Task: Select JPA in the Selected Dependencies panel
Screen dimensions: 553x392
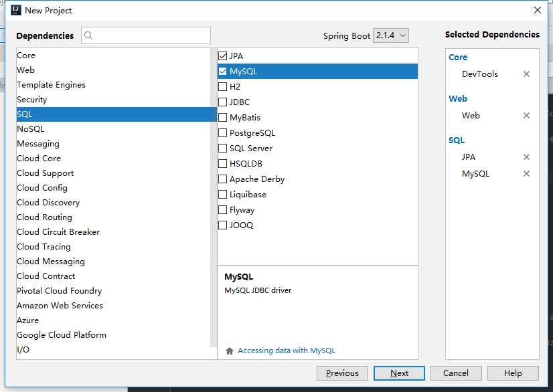Action: pyautogui.click(x=469, y=157)
